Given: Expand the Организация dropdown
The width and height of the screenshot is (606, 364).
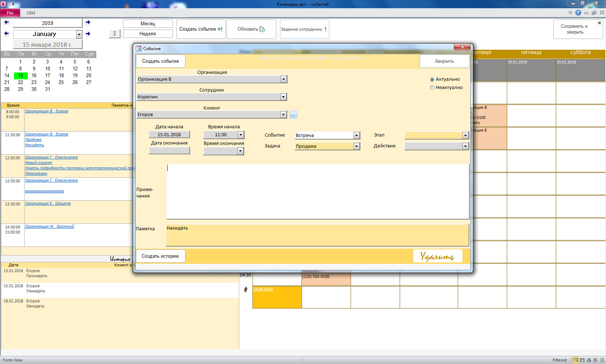Looking at the screenshot, I should pyautogui.click(x=284, y=79).
